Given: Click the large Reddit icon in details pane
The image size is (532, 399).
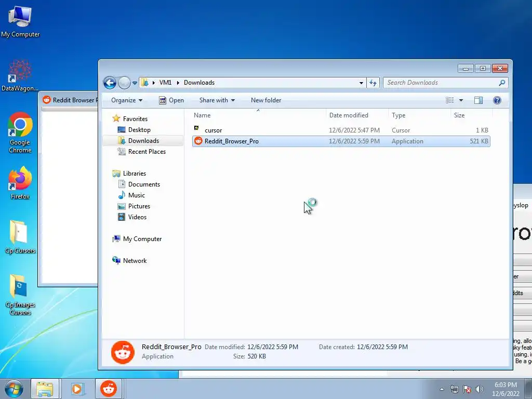Looking at the screenshot, I should (x=123, y=352).
